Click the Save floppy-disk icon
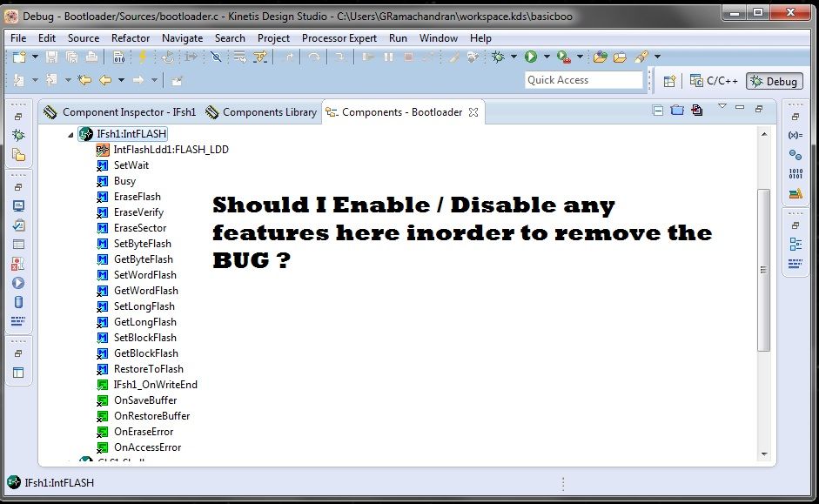Viewport: 819px width, 504px height. pos(51,57)
